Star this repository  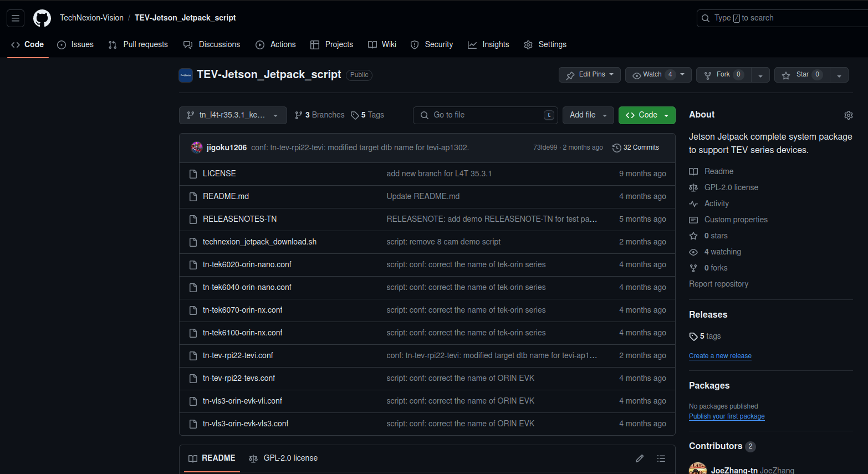click(x=802, y=75)
